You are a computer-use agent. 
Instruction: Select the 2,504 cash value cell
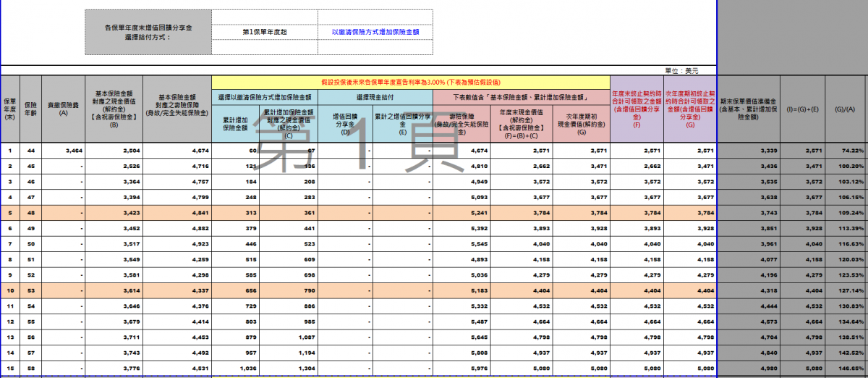pos(114,151)
